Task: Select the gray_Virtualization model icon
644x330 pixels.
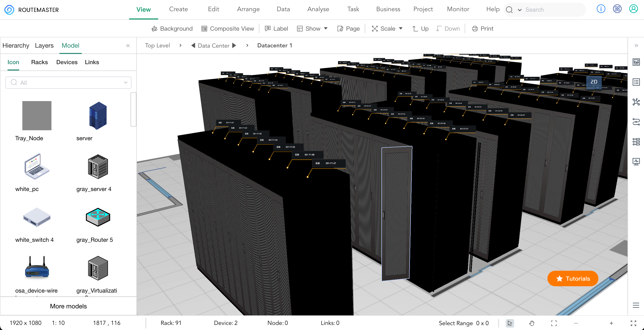Action: pyautogui.click(x=98, y=268)
